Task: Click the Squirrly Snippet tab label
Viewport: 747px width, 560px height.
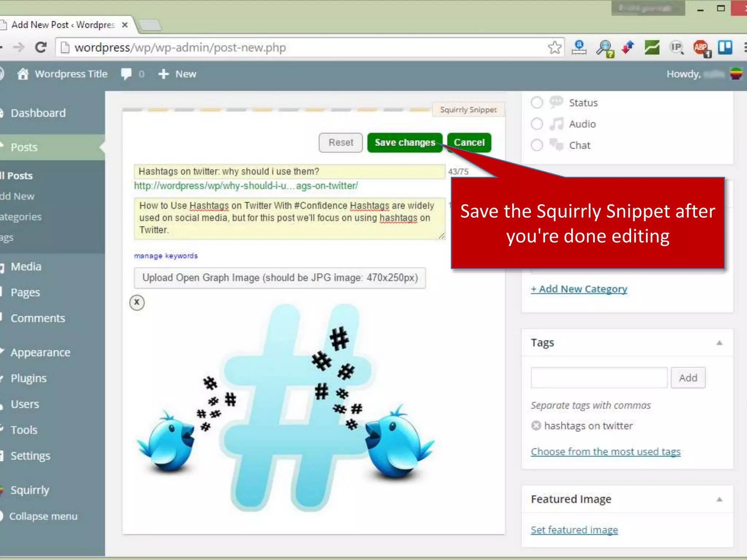Action: [x=468, y=110]
